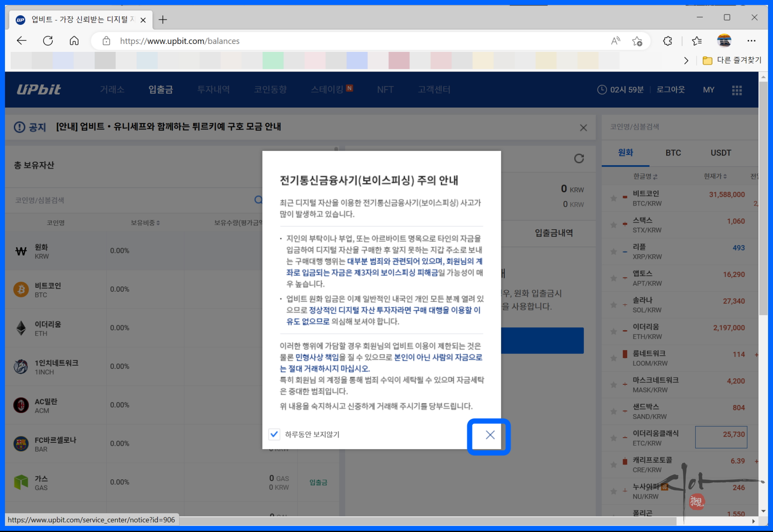This screenshot has height=532, width=773.
Task: Click the 로그아웃 link
Action: pos(670,90)
